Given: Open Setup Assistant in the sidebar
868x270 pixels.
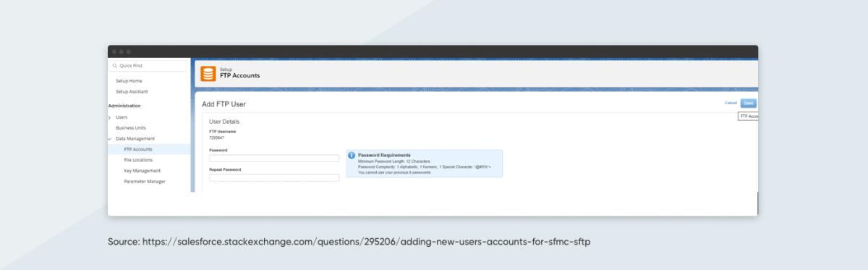Looking at the screenshot, I should coord(132,92).
